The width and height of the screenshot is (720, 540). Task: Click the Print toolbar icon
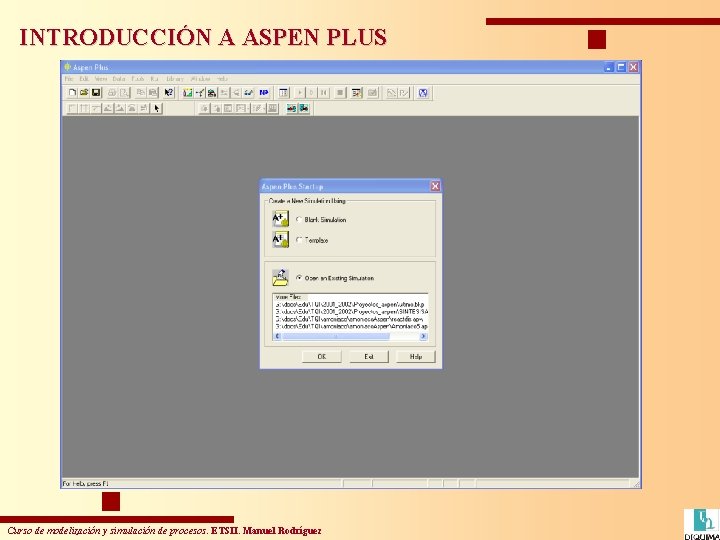pyautogui.click(x=112, y=93)
